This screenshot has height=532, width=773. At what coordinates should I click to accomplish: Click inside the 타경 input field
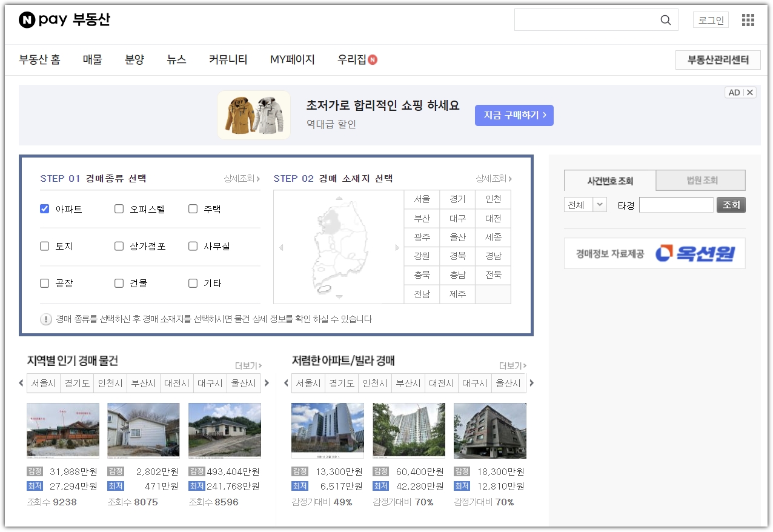tap(676, 204)
